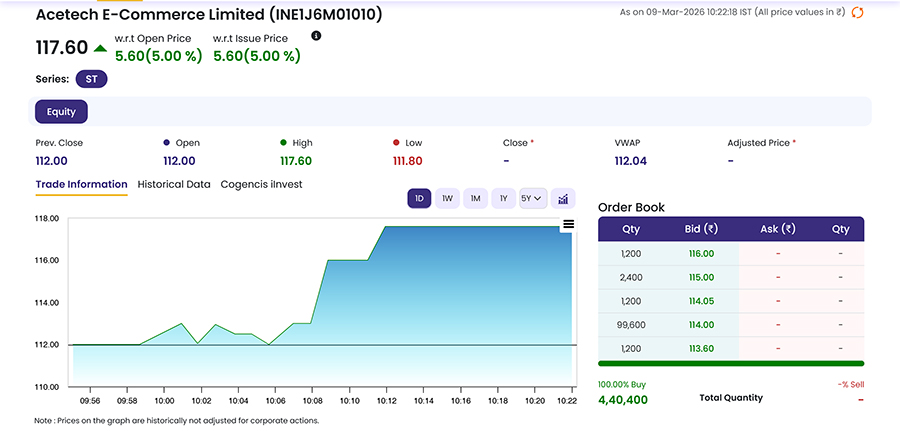Click the High value 117.60

(x=296, y=161)
